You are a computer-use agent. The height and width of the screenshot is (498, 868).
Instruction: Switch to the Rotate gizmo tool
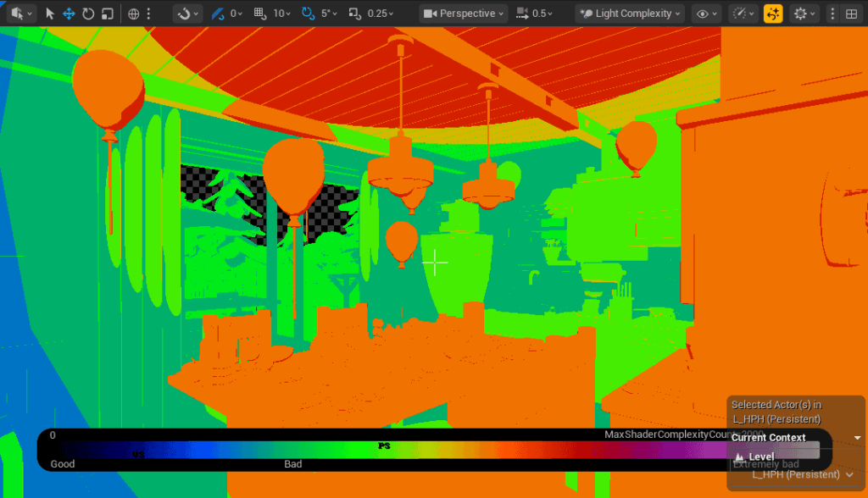coord(87,14)
